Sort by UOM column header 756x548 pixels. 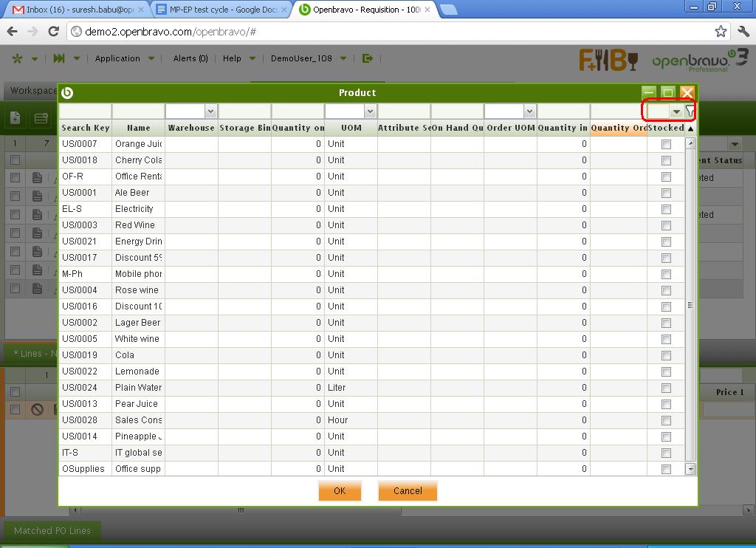click(x=351, y=128)
